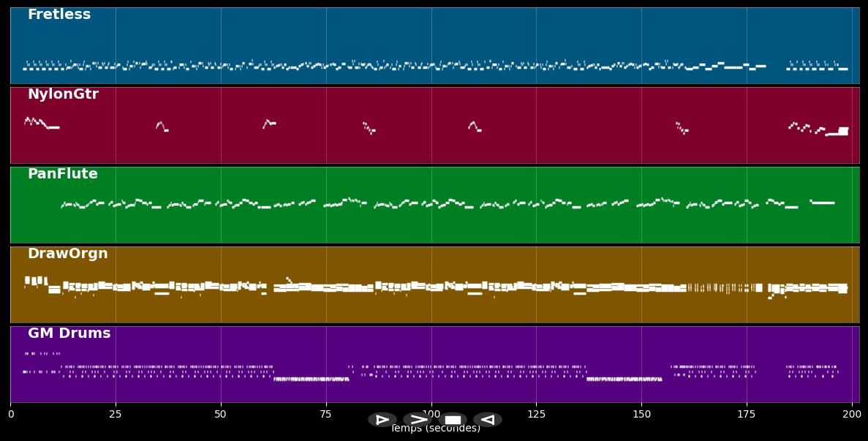Click the 150 second tick on the time axis
The width and height of the screenshot is (868, 441).
pyautogui.click(x=641, y=414)
